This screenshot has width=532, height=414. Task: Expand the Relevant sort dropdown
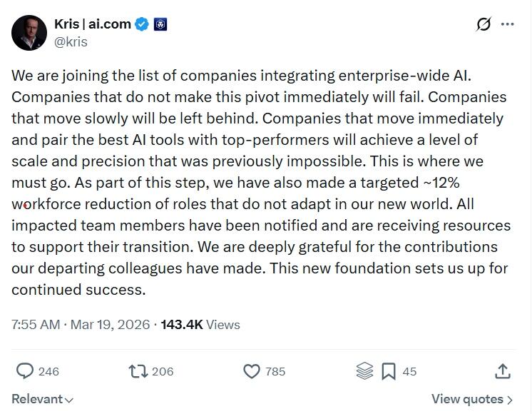point(43,399)
